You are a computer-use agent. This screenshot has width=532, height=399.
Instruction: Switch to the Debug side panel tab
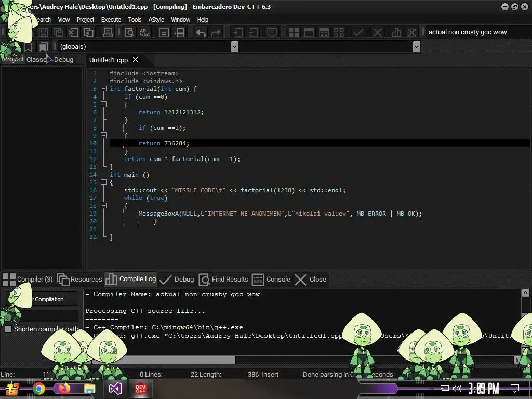tap(63, 59)
